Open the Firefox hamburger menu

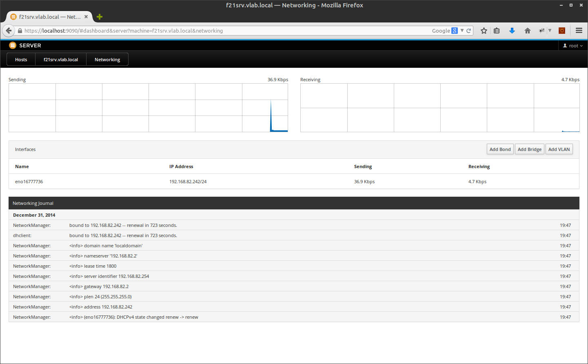(x=579, y=31)
